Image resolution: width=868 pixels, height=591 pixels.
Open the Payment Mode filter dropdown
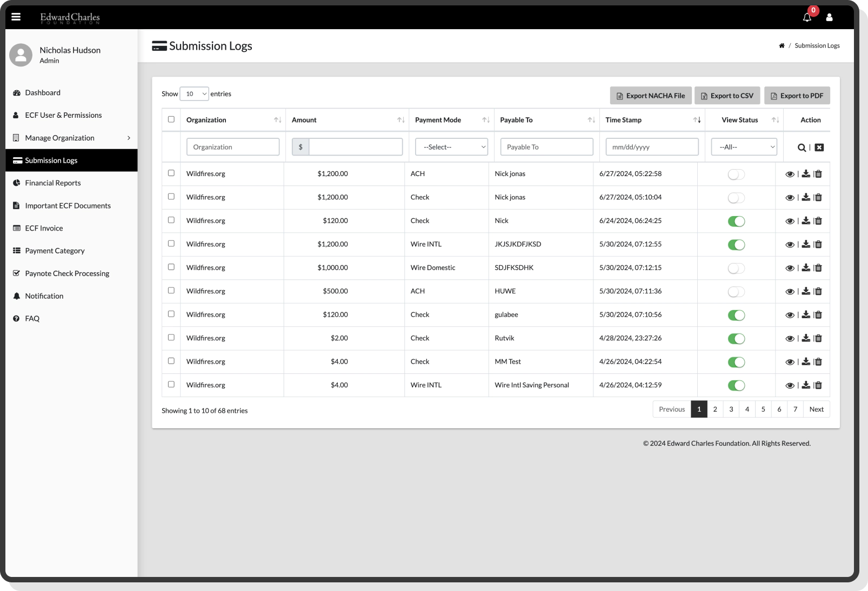451,147
